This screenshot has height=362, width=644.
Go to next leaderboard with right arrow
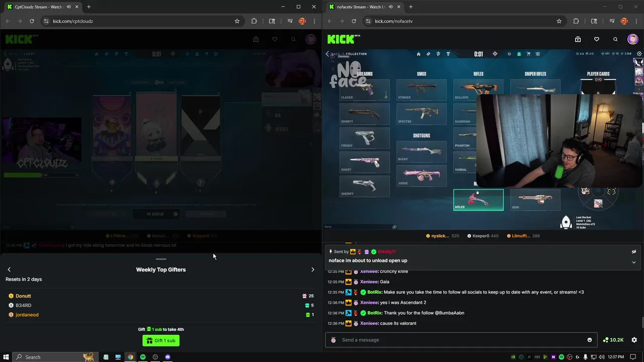[x=312, y=269]
